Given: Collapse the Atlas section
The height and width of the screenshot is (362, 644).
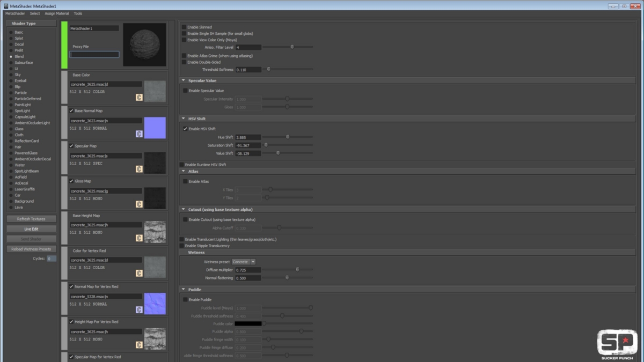Looking at the screenshot, I should pyautogui.click(x=183, y=172).
